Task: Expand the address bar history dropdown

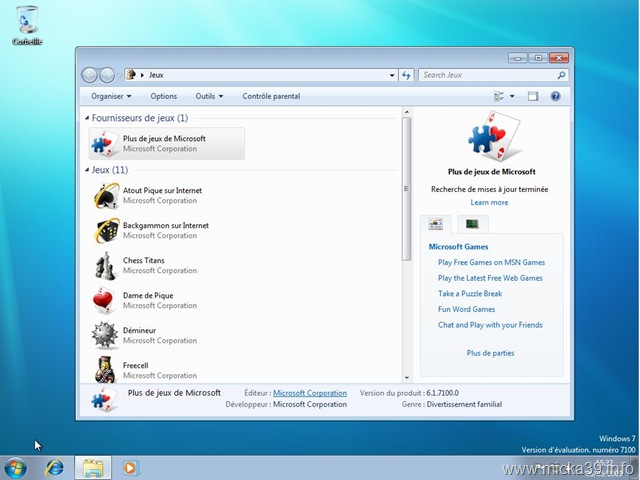Action: [392, 75]
